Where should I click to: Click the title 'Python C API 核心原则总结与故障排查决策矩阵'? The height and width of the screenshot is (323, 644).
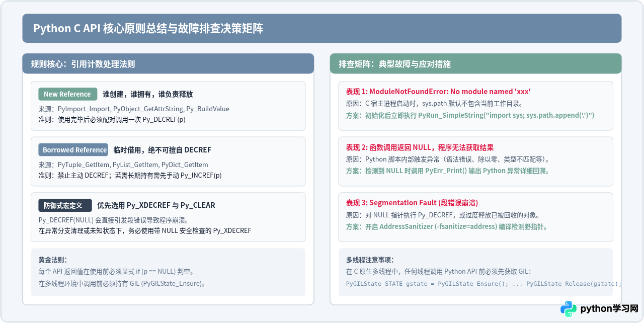click(x=148, y=29)
